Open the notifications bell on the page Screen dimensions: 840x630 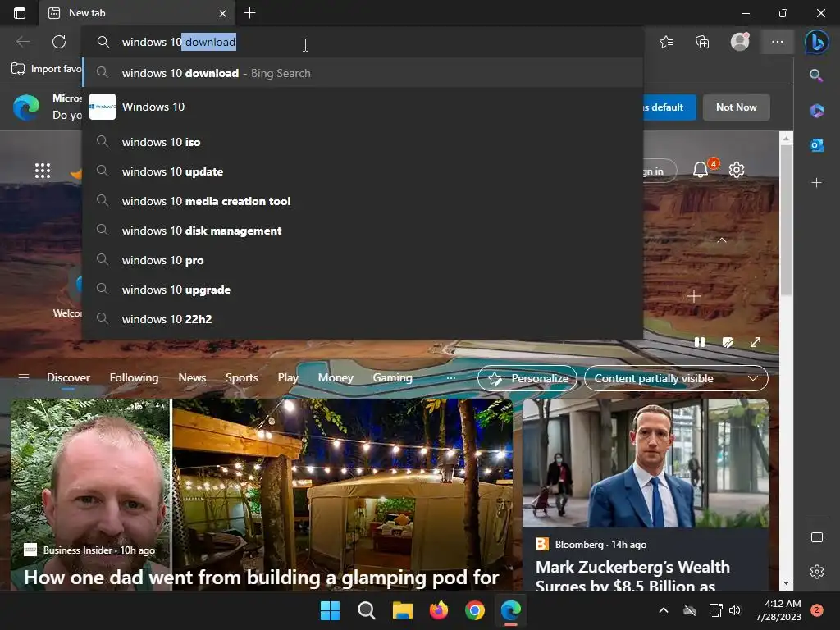click(x=701, y=170)
